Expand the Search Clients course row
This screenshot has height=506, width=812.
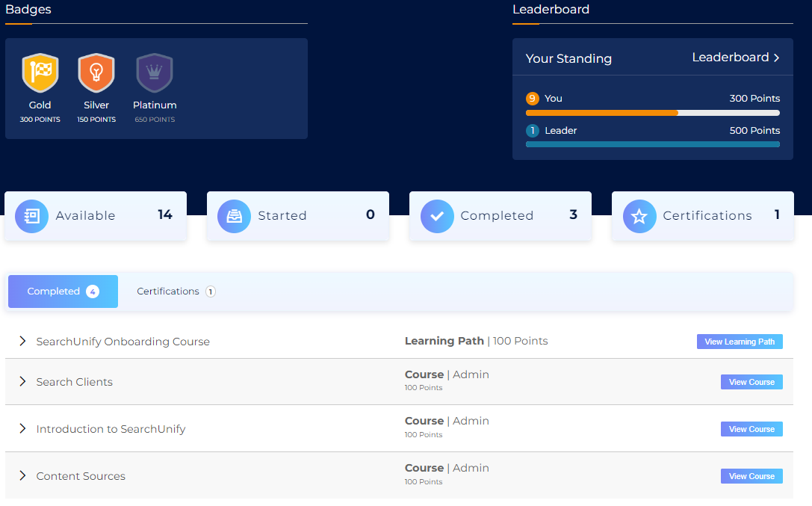22,382
